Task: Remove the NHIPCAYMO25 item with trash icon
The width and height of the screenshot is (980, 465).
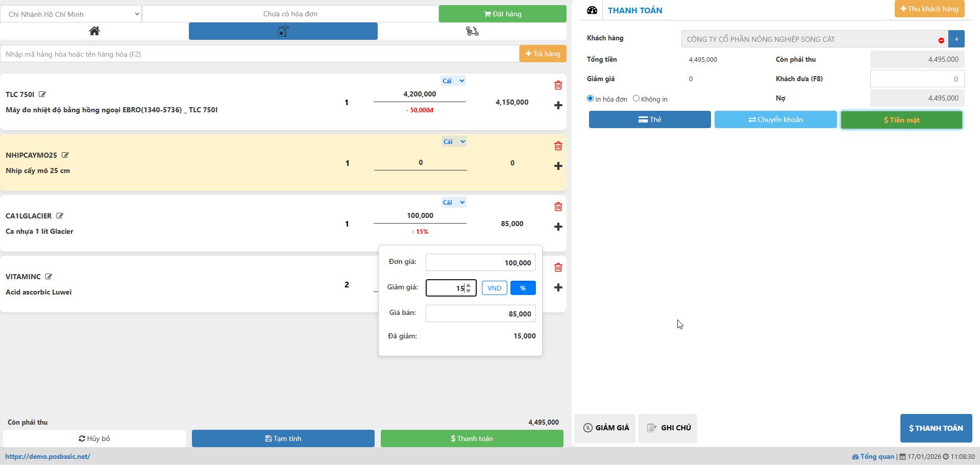Action: [558, 146]
